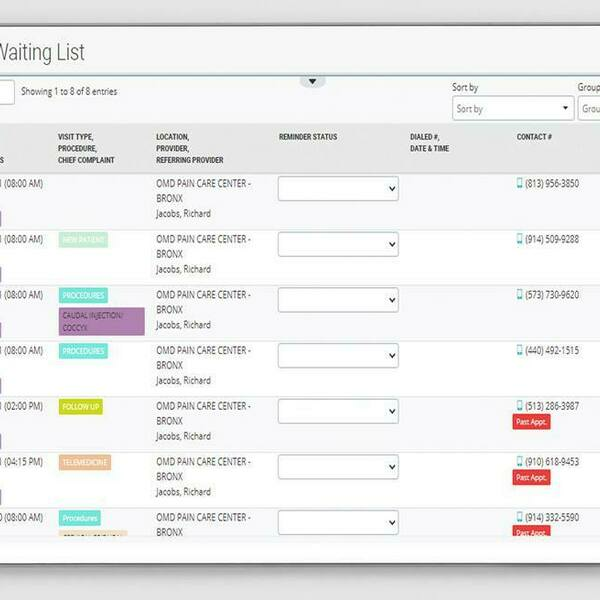Click phone icon beside (513) 286-3987

pos(520,406)
